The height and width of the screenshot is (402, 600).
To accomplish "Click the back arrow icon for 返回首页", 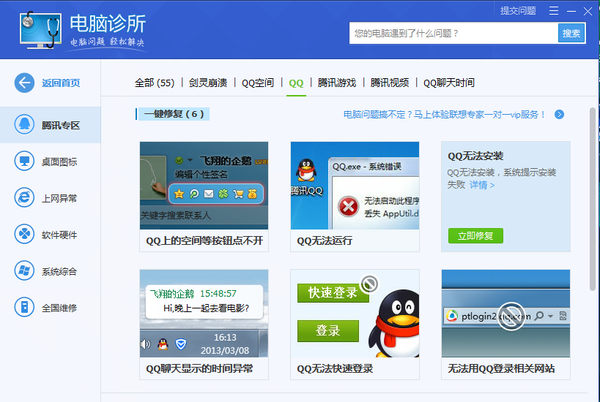I will [24, 83].
